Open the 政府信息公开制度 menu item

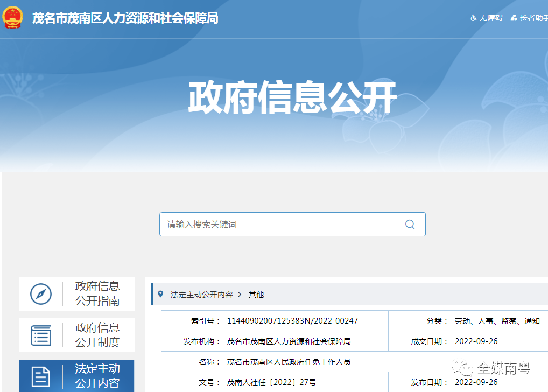tap(77, 335)
